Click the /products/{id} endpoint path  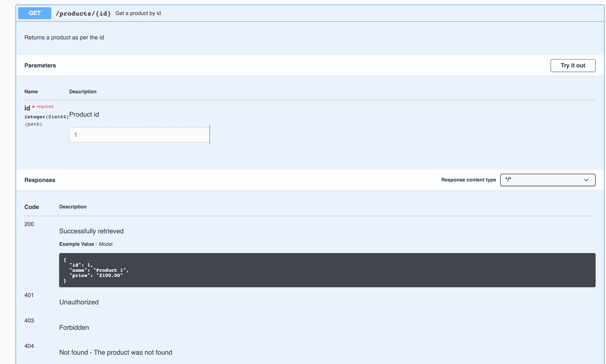(83, 13)
